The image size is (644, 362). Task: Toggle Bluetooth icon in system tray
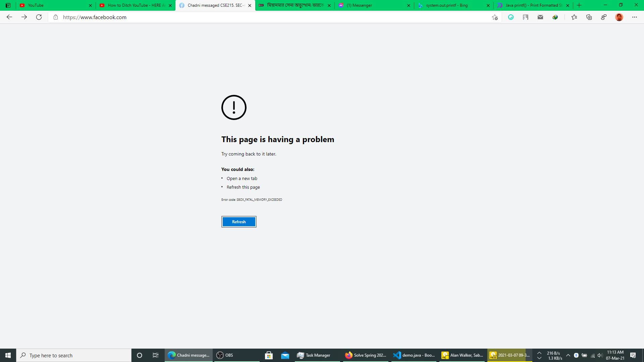pos(576,355)
